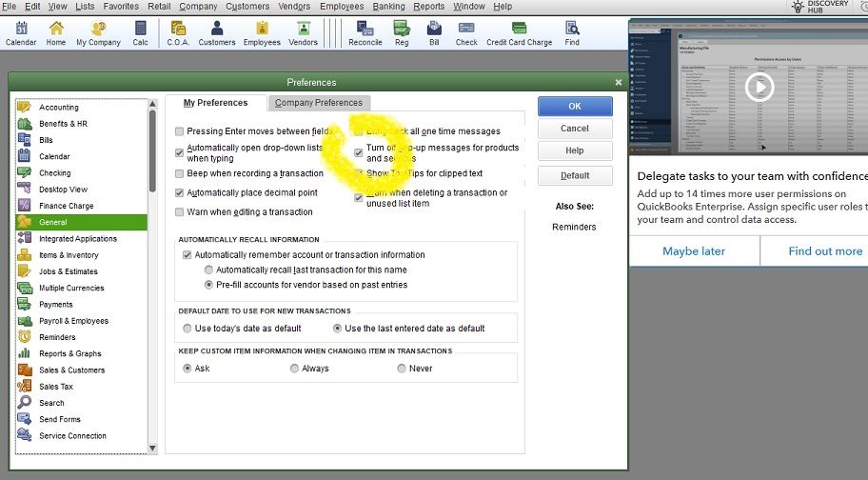Click Maybe later in the promo panel
The height and width of the screenshot is (480, 868).
(x=694, y=251)
